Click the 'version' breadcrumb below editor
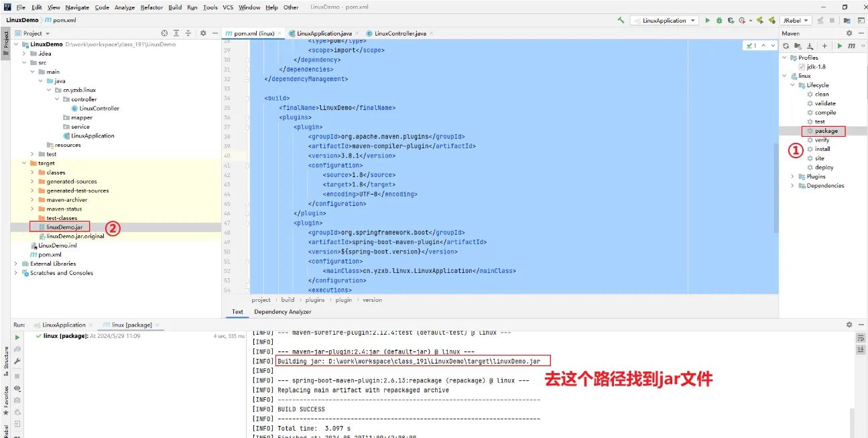The image size is (868, 438). (372, 300)
